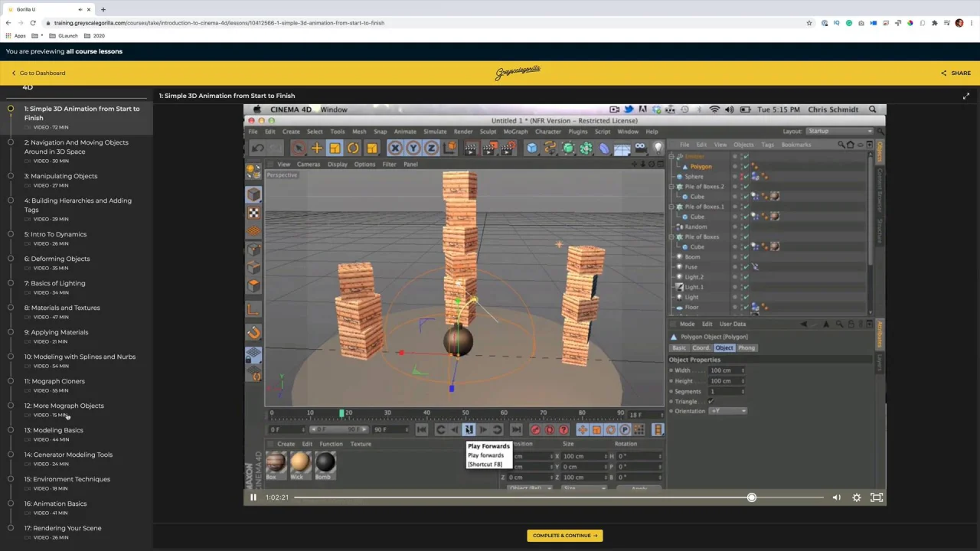Click the Share button
980x551 pixels.
(x=956, y=73)
